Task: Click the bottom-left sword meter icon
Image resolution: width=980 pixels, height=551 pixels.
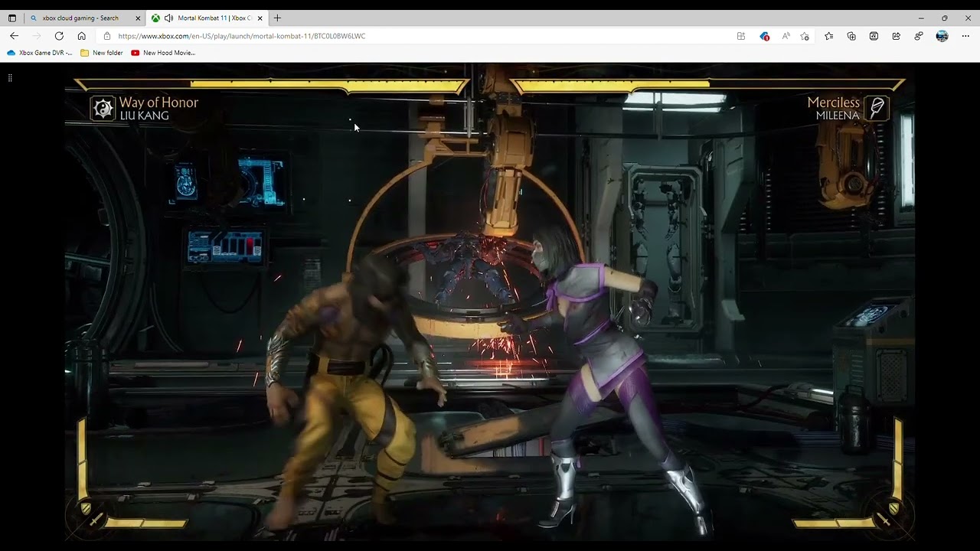Action: point(95,520)
